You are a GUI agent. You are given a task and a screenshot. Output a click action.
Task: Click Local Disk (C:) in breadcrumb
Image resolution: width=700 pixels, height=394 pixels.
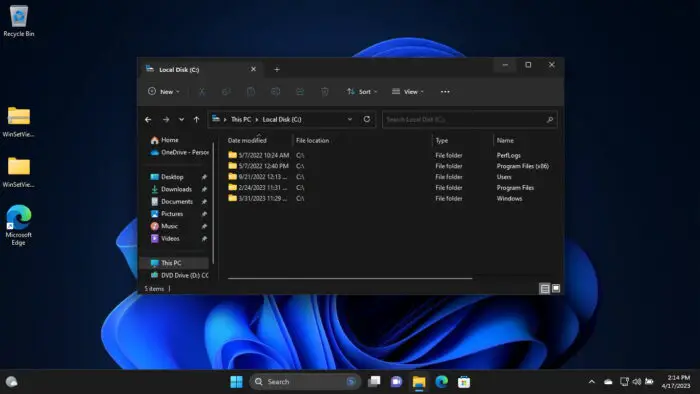[x=282, y=120]
